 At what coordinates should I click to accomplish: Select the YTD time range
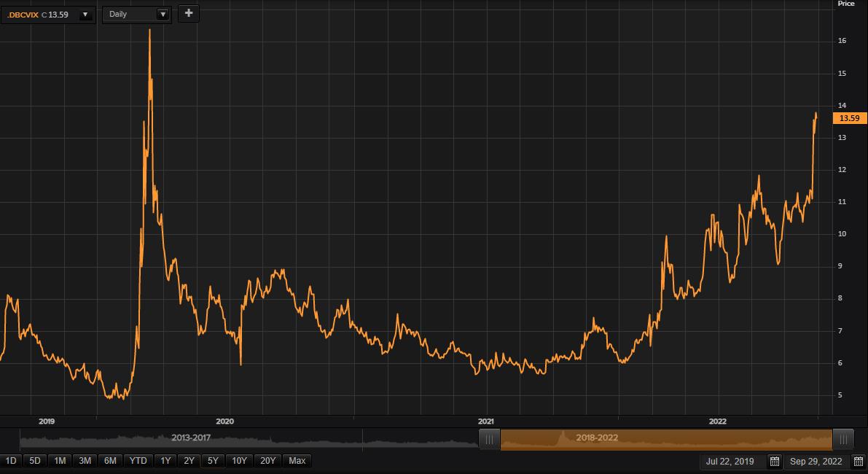pos(138,461)
